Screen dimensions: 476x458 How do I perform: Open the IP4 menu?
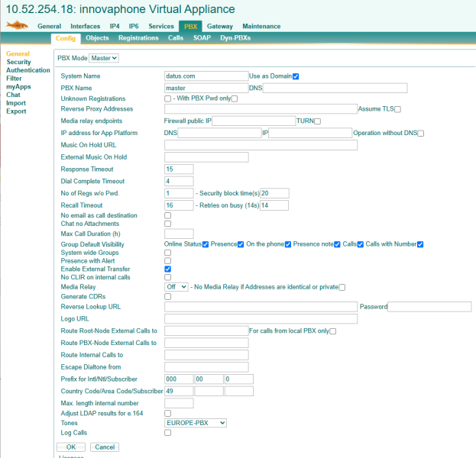point(115,27)
